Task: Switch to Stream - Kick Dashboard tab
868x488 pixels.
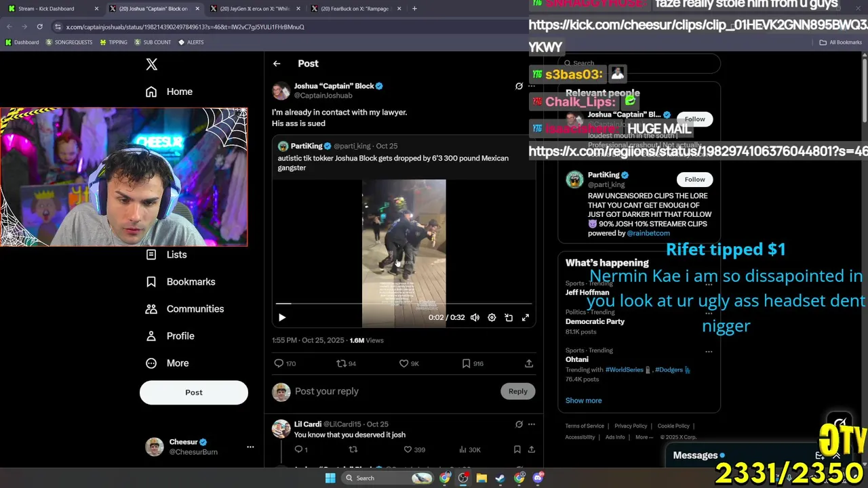Action: click(x=46, y=9)
